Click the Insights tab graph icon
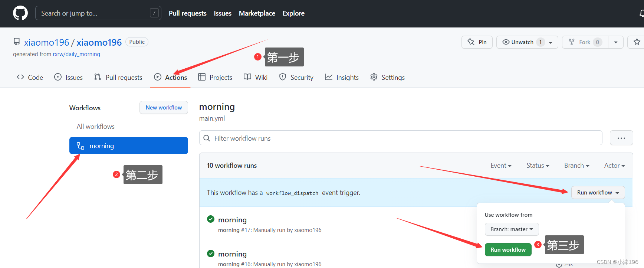644x268 pixels. point(329,77)
